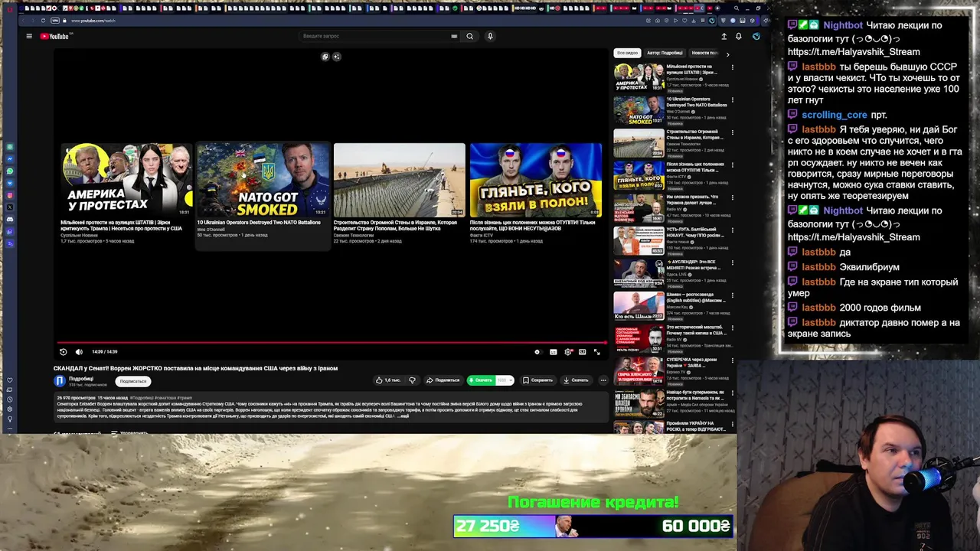Open Messenger in the browser sidebar

[10, 158]
